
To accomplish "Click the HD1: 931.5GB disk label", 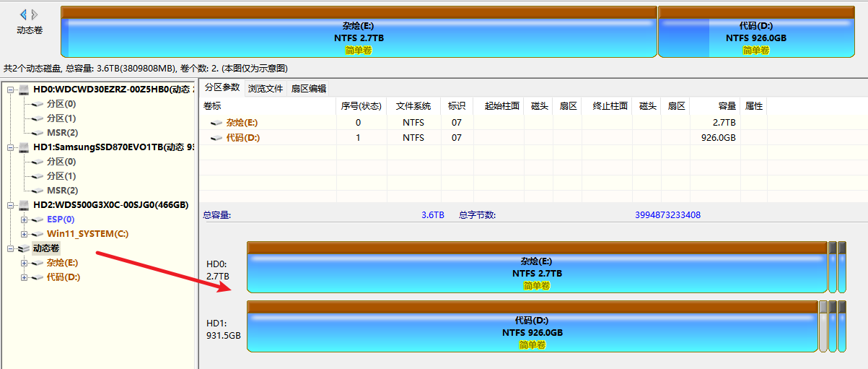I will 224,329.
